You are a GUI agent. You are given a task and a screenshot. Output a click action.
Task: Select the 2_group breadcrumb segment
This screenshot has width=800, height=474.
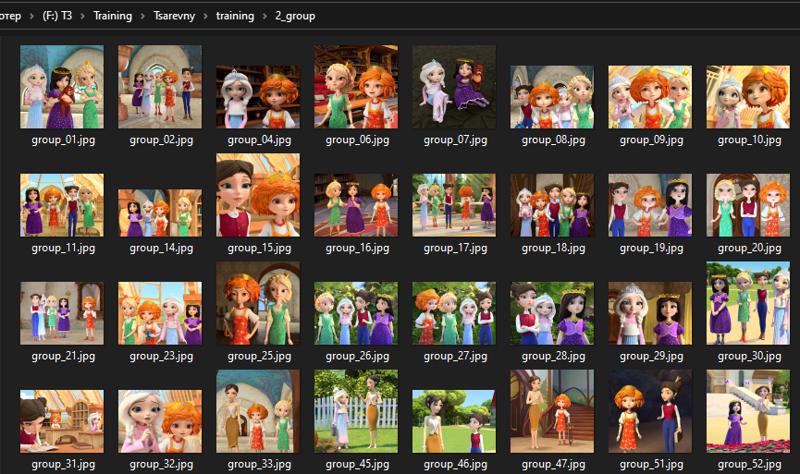[295, 16]
